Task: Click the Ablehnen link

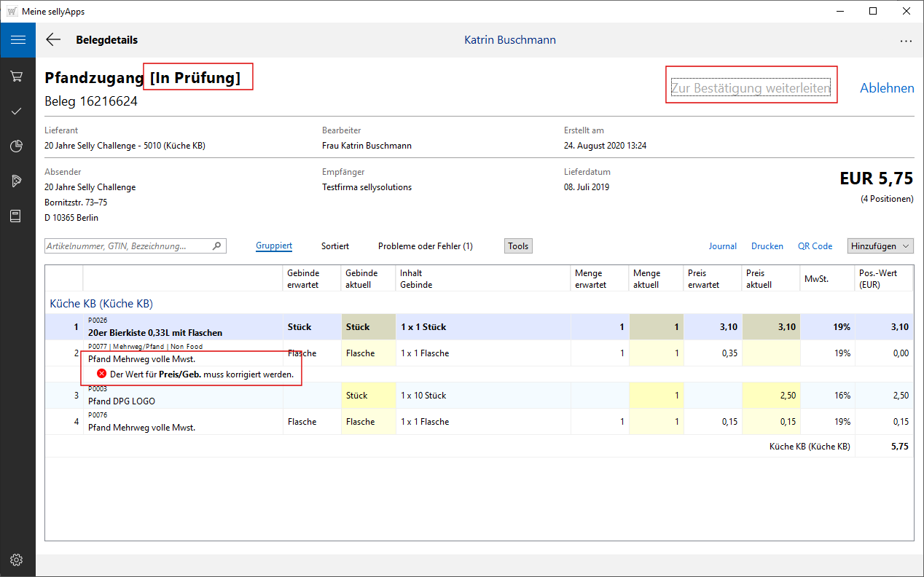Action: [x=887, y=88]
